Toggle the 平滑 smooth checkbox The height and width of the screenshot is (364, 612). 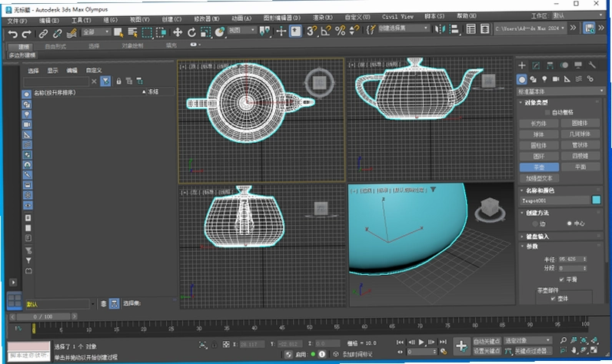click(x=561, y=280)
